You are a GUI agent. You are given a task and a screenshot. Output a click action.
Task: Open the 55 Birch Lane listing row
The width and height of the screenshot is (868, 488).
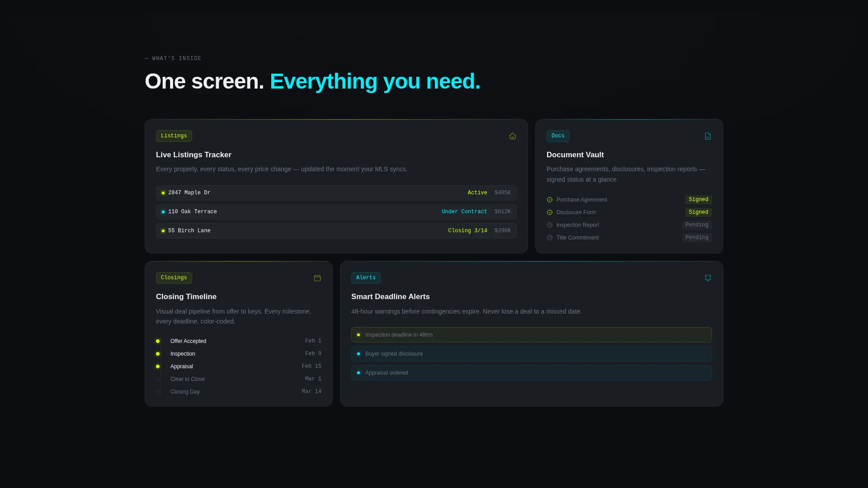pyautogui.click(x=336, y=231)
